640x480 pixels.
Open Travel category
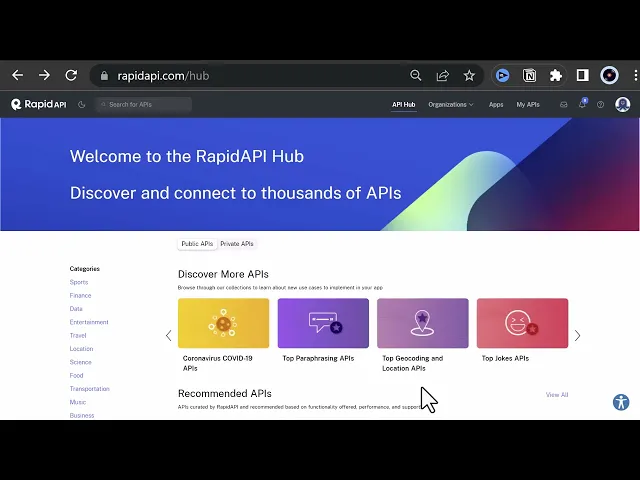[78, 336]
